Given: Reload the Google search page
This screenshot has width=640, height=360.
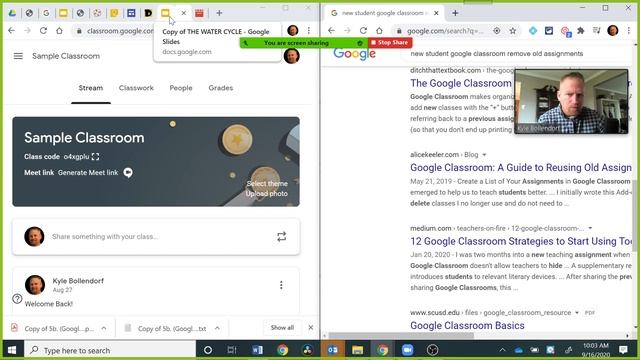Looking at the screenshot, I should tap(363, 31).
